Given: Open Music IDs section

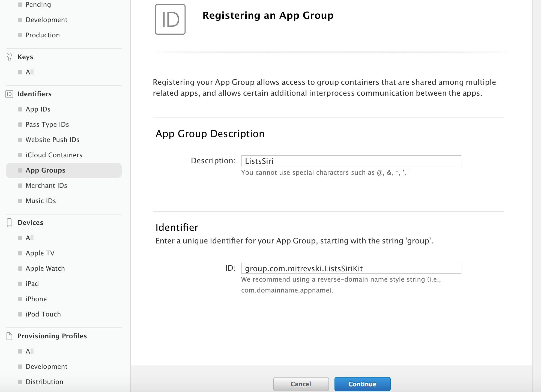Looking at the screenshot, I should click(41, 201).
